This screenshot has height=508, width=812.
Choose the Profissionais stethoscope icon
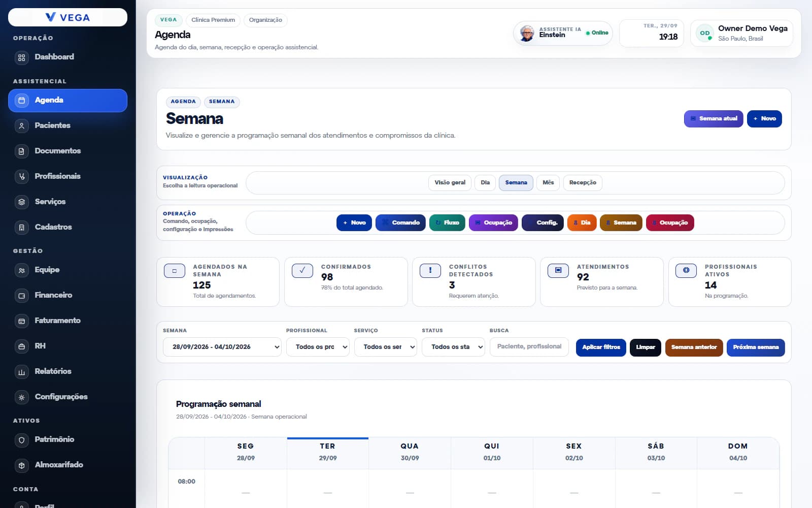pyautogui.click(x=21, y=177)
